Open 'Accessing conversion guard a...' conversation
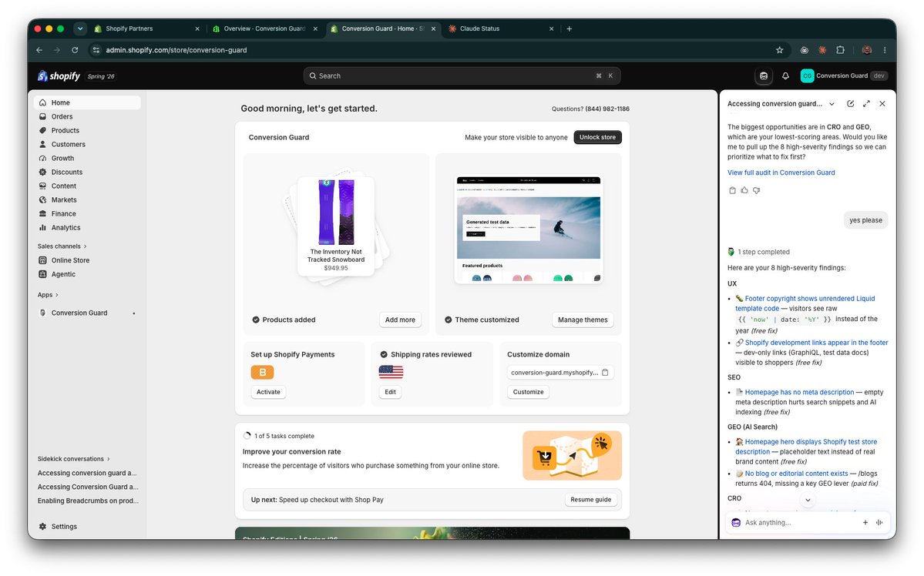Viewport: 924px width, 576px height. [87, 473]
